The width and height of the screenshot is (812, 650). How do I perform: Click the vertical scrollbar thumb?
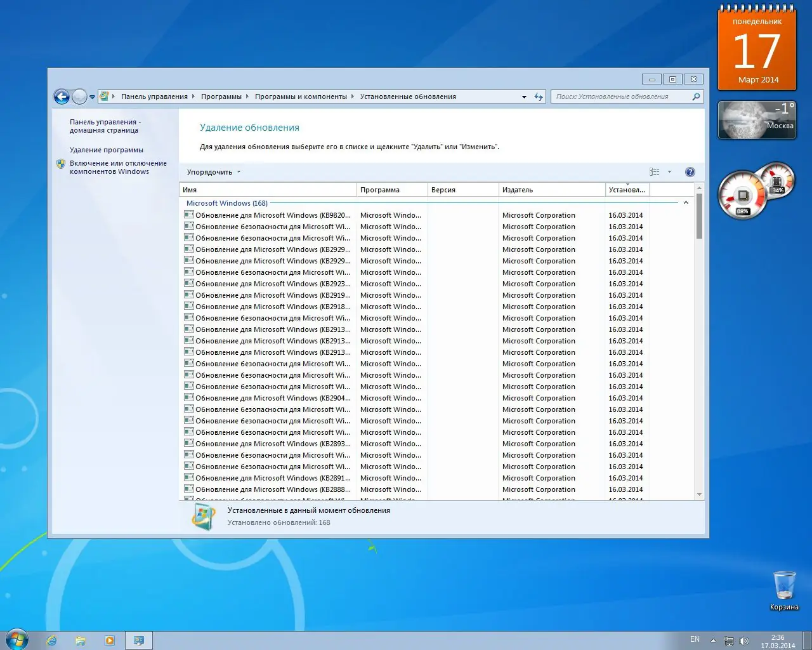[699, 216]
